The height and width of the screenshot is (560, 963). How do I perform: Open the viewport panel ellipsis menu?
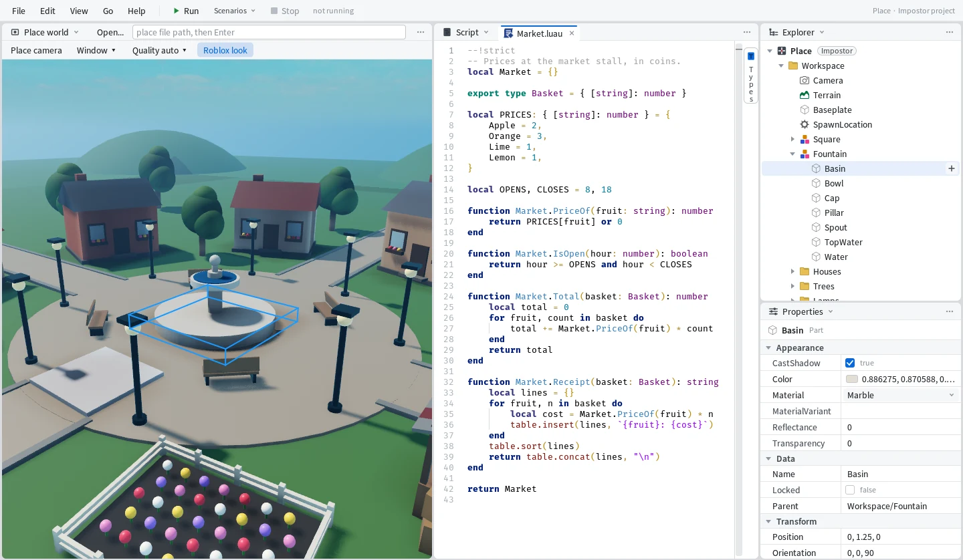(x=421, y=32)
